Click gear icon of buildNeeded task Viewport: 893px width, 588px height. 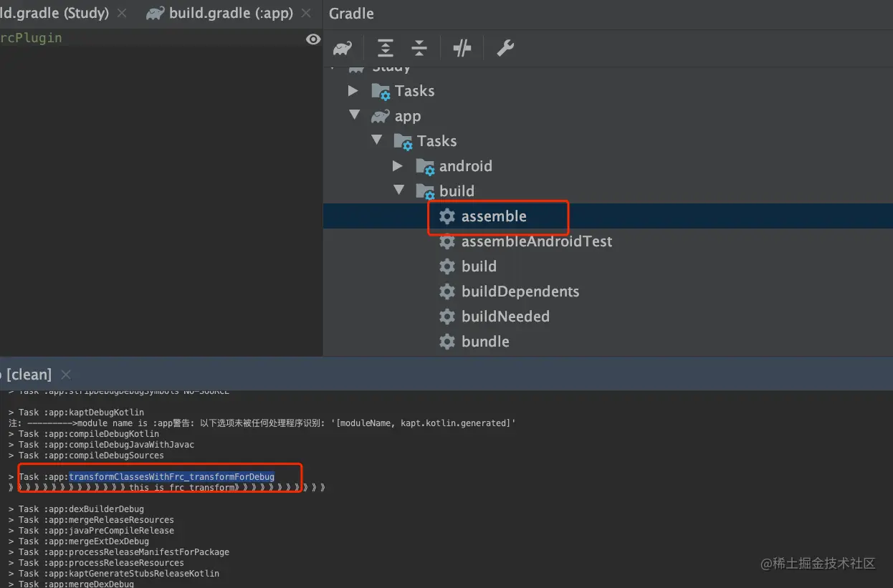[447, 317]
